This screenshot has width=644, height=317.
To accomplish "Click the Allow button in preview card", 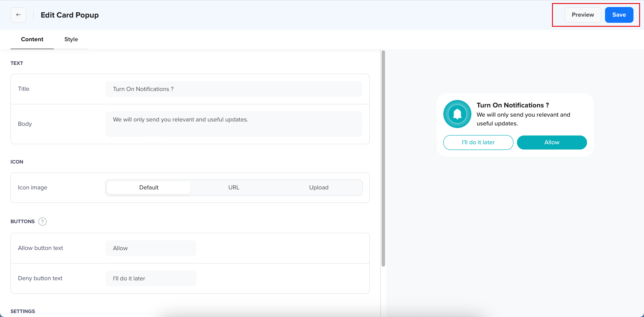I will (x=552, y=142).
